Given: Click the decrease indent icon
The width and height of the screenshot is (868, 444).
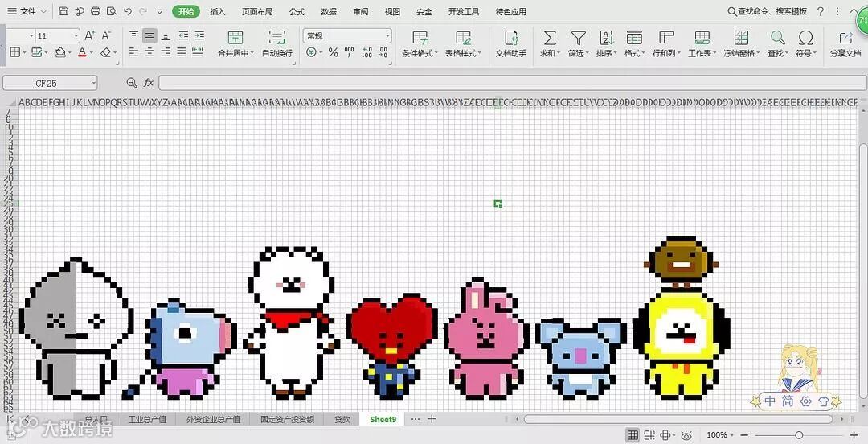Looking at the screenshot, I should [183, 35].
